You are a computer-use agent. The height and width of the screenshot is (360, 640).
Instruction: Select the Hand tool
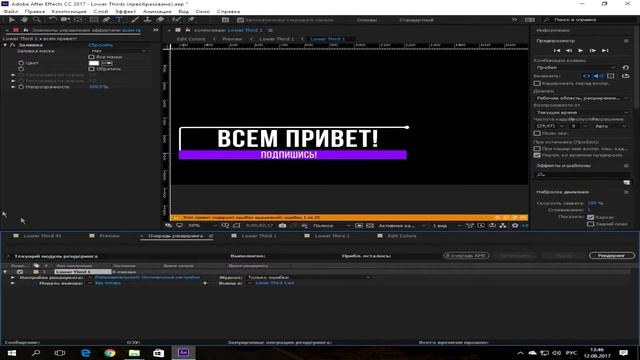[24, 20]
